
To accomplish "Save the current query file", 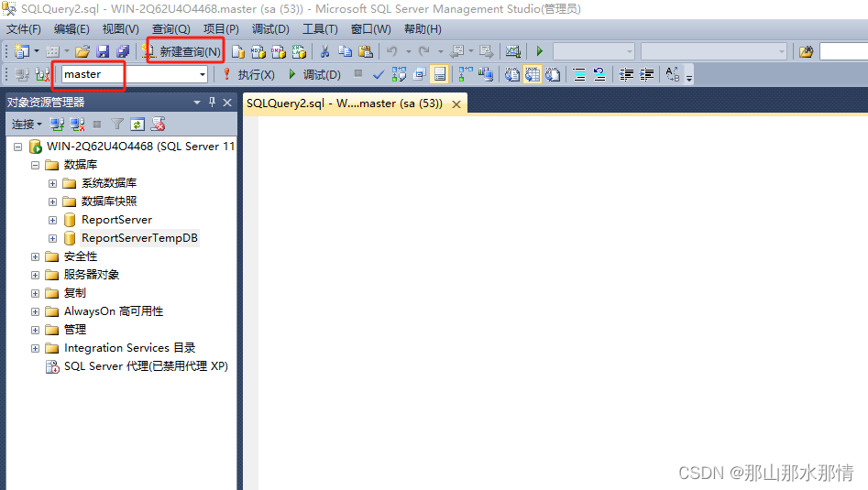I will click(103, 51).
